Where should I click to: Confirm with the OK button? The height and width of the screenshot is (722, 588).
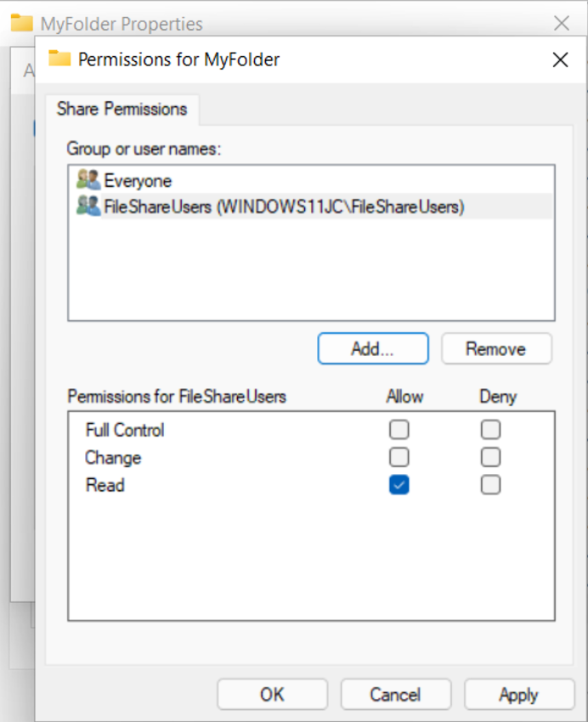272,695
